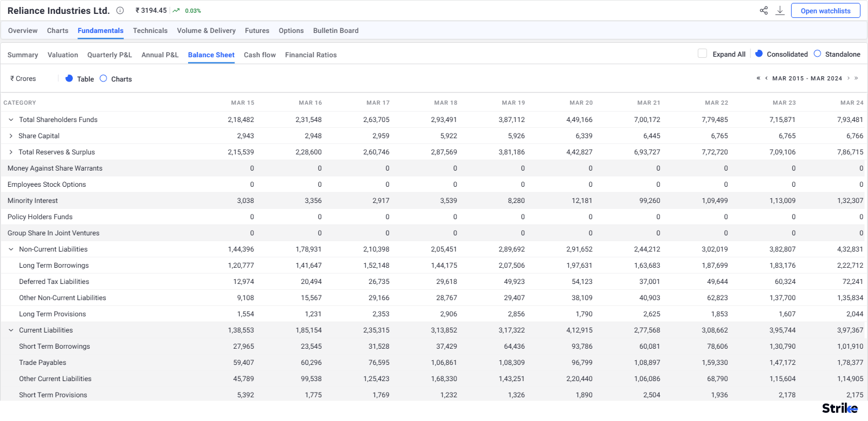Click the MAR 24 column header
The width and height of the screenshot is (868, 421).
(x=852, y=103)
